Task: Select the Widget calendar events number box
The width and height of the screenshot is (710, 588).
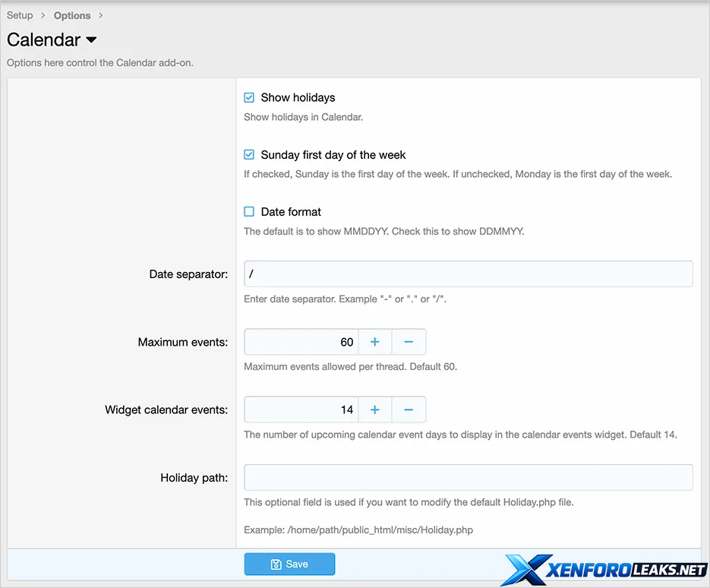Action: click(x=301, y=409)
